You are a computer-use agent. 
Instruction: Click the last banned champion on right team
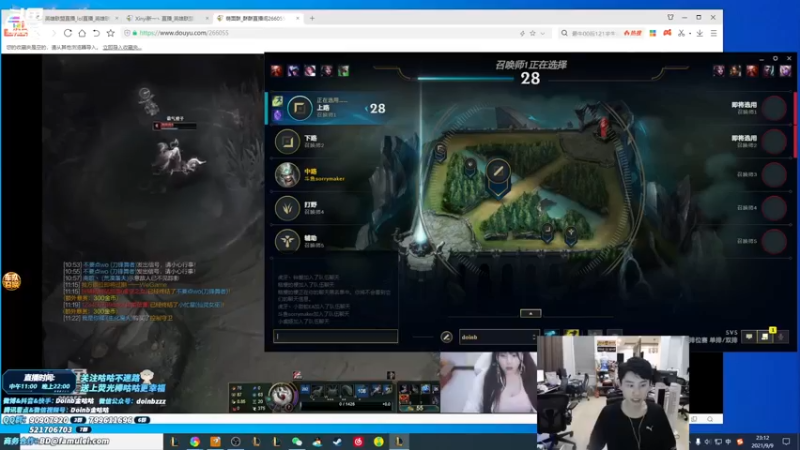(x=785, y=70)
